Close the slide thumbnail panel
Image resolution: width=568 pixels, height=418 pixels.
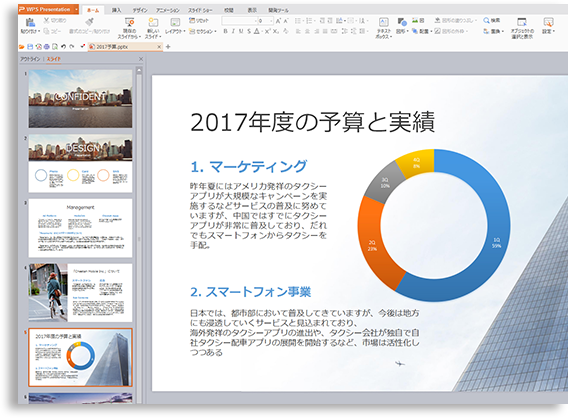pyautogui.click(x=141, y=59)
